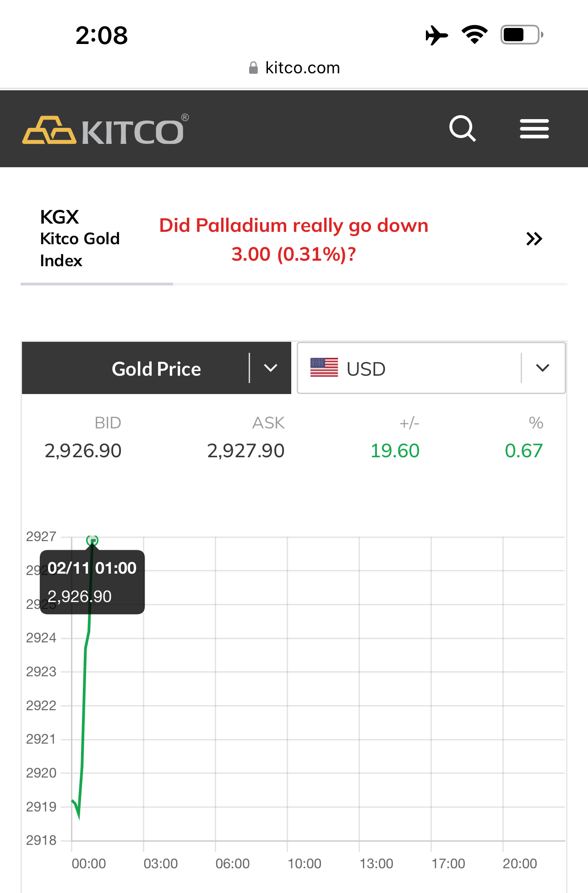Click the green chart data point marker
588x893 pixels.
(x=93, y=541)
